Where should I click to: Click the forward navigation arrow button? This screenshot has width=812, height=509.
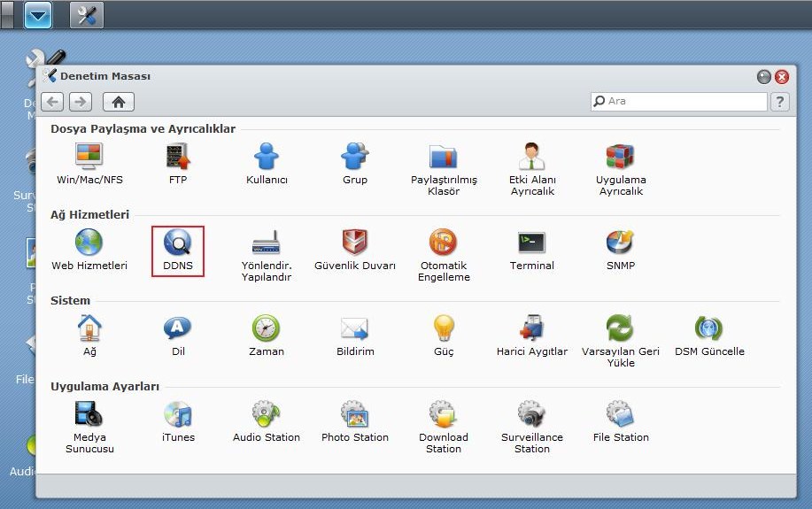coord(81,102)
